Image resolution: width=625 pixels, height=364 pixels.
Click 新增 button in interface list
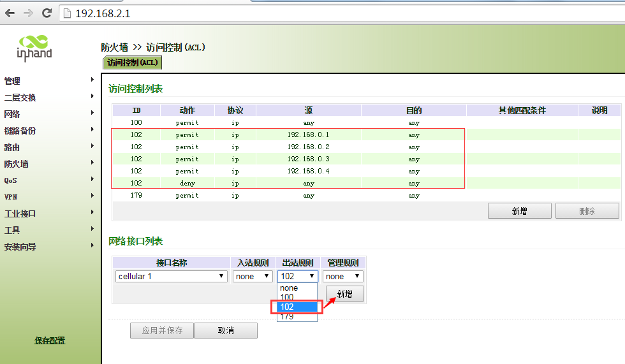pos(344,294)
